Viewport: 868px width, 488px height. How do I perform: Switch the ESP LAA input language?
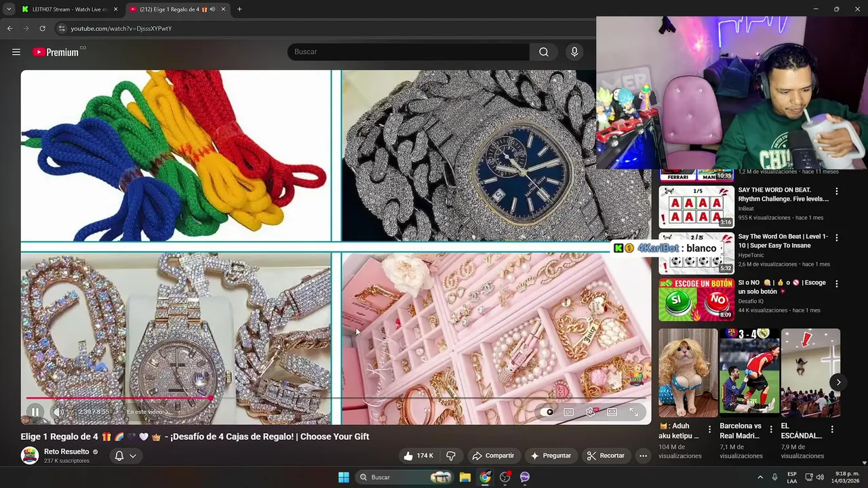(792, 477)
